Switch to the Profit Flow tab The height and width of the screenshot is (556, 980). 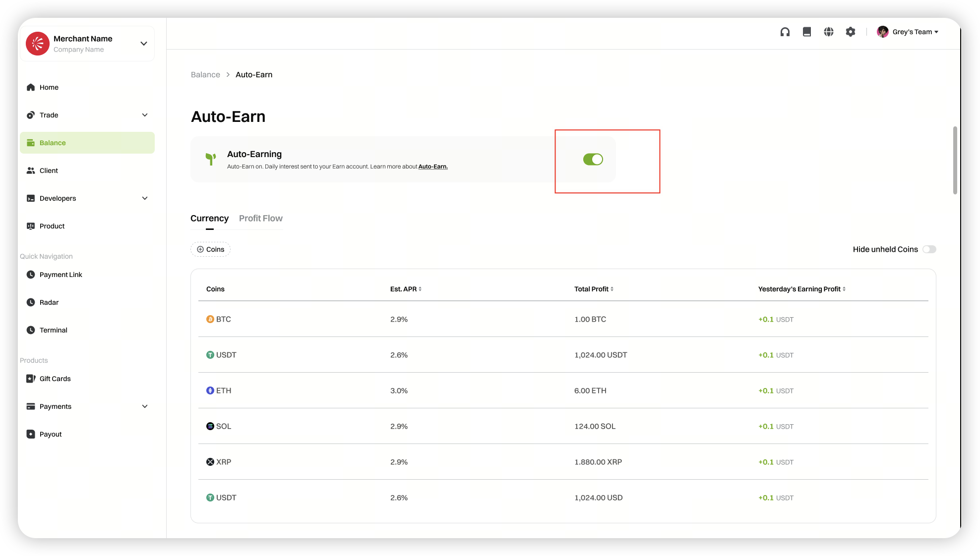260,219
